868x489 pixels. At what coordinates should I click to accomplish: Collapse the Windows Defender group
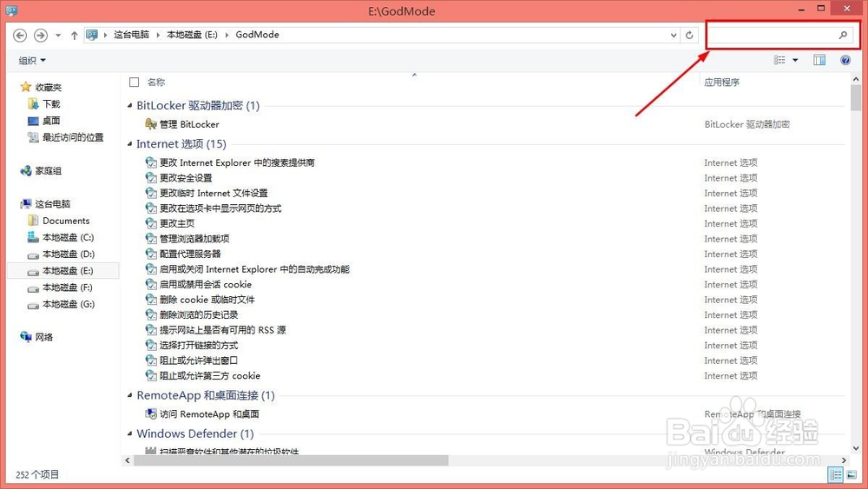pyautogui.click(x=129, y=433)
